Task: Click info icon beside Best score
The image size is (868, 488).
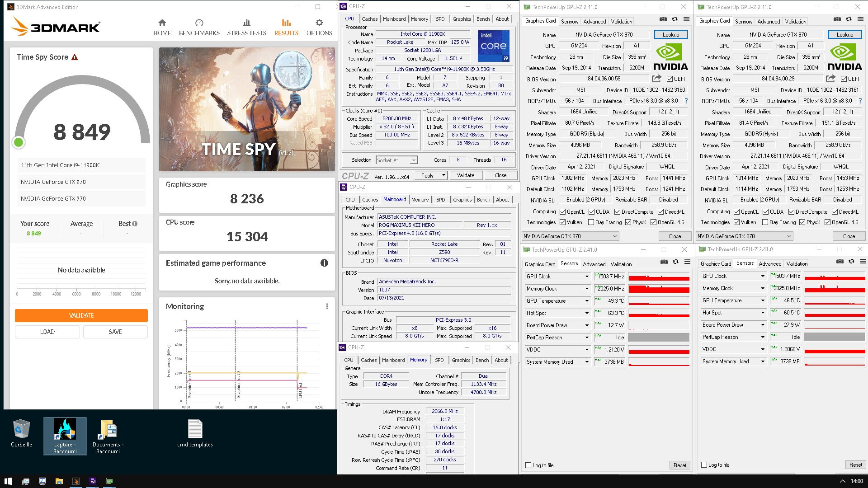Action: pos(135,224)
